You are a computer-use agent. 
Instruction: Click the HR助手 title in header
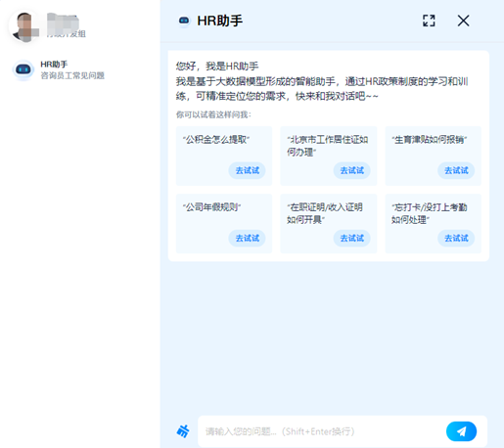pyautogui.click(x=220, y=21)
